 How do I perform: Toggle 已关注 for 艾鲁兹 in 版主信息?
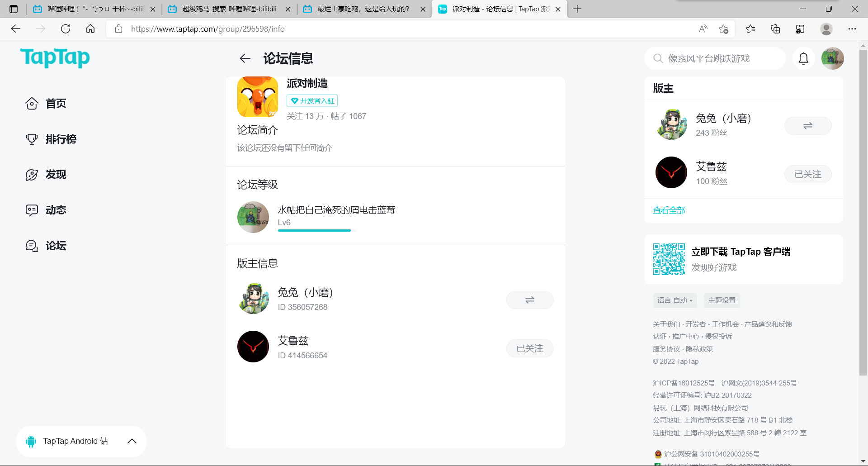530,348
